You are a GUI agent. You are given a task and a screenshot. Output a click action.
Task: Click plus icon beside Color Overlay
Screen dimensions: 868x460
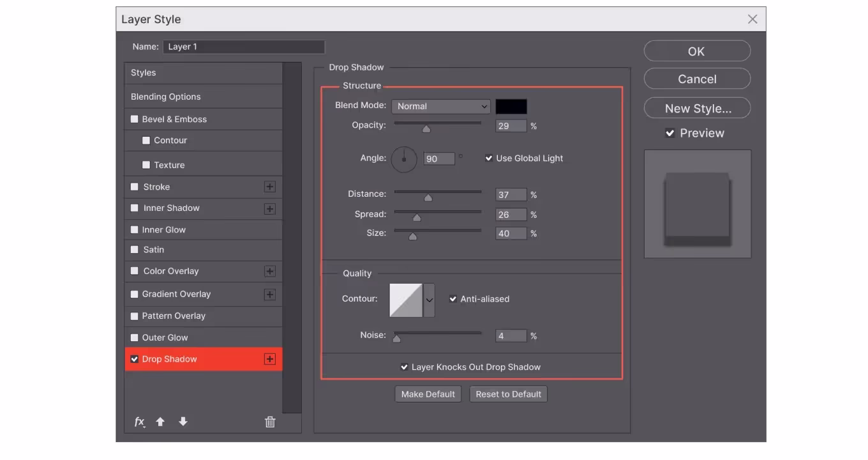point(270,272)
